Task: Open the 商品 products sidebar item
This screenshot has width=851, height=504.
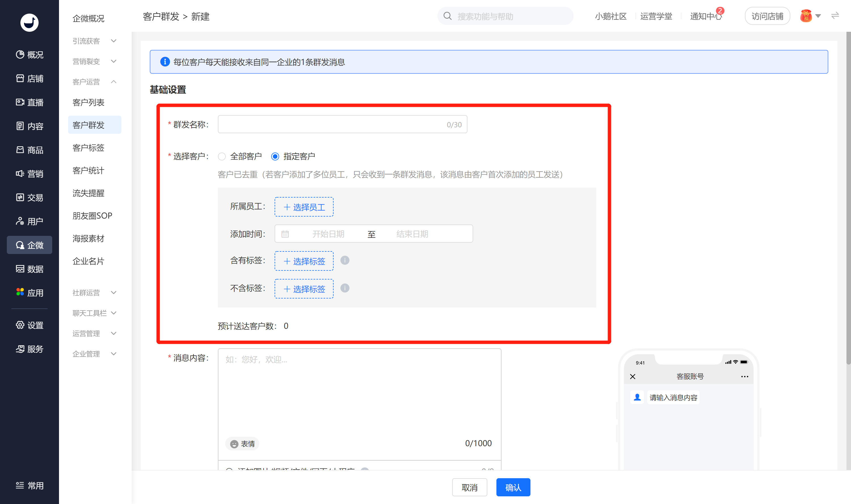Action: click(30, 150)
